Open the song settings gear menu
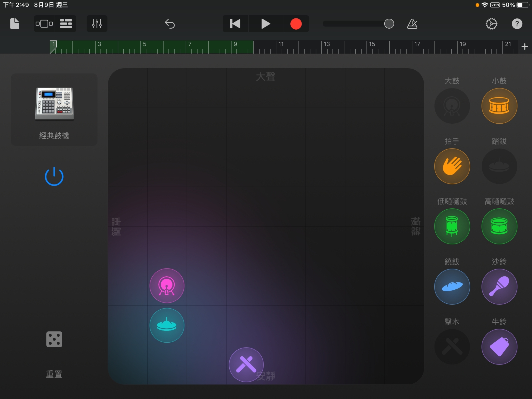Screen dimensions: 532x399 (x=491, y=24)
